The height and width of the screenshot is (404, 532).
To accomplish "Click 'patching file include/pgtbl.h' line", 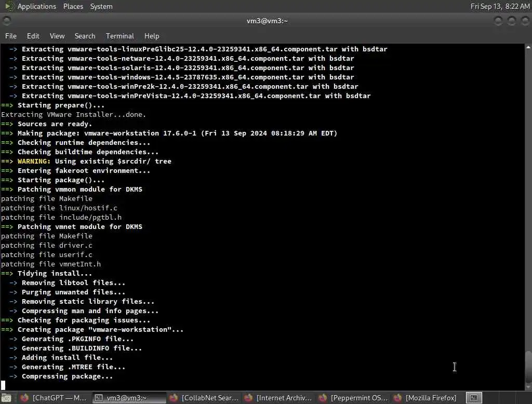I will (61, 217).
